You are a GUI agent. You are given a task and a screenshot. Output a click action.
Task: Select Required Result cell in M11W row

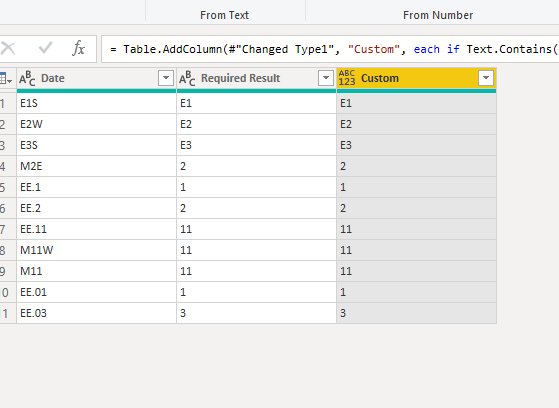(256, 250)
